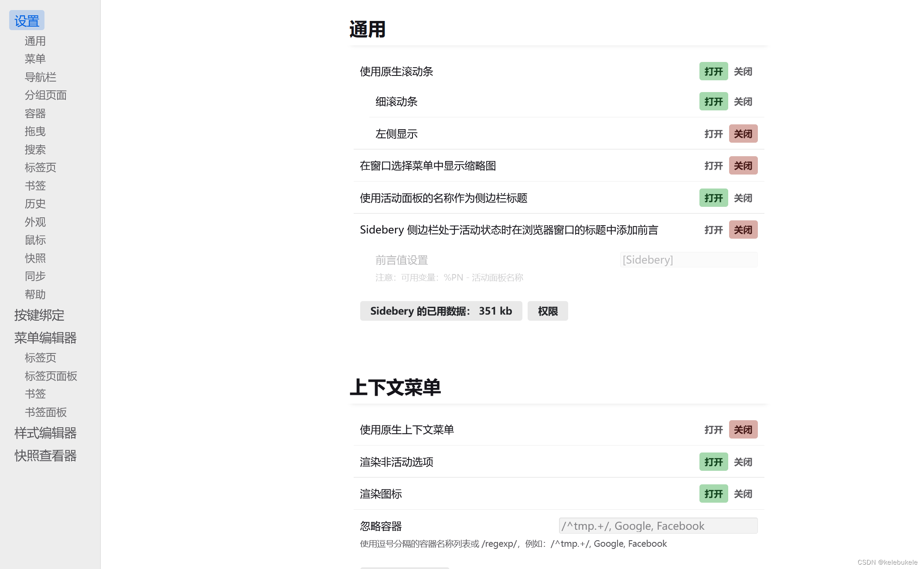点击左上角的设置链接

click(26, 20)
